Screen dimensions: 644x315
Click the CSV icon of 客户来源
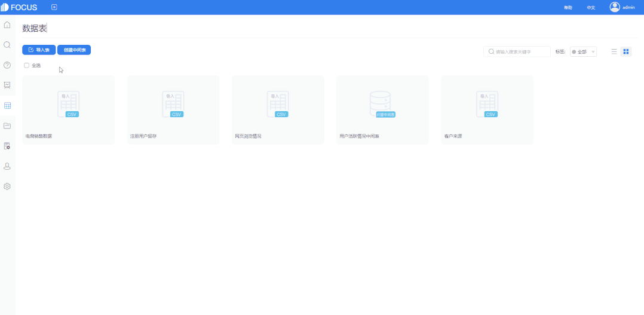coord(487,105)
